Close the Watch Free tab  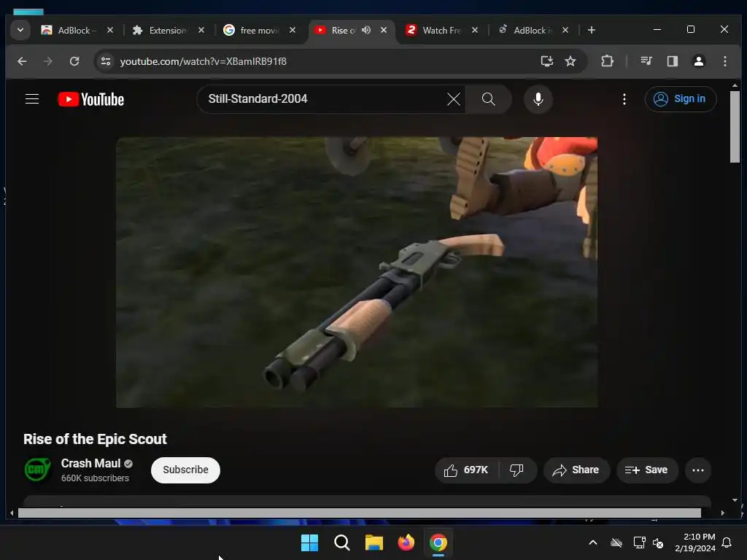(x=474, y=30)
